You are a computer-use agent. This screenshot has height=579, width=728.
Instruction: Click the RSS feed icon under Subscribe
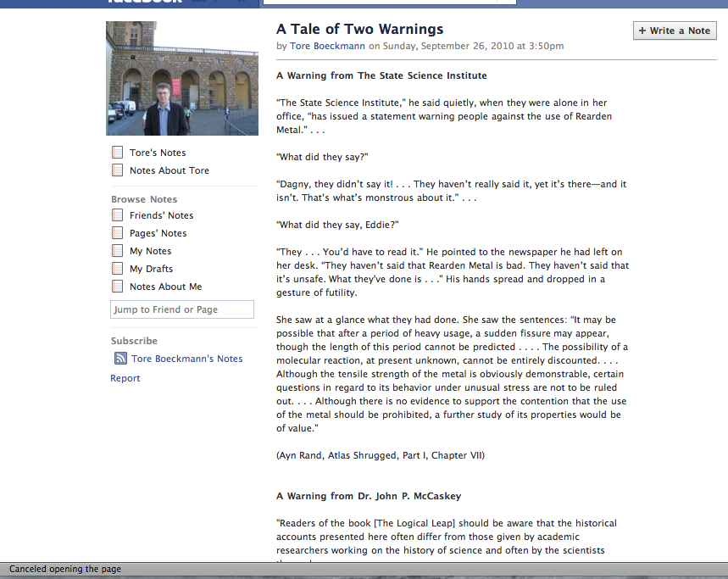tap(120, 358)
